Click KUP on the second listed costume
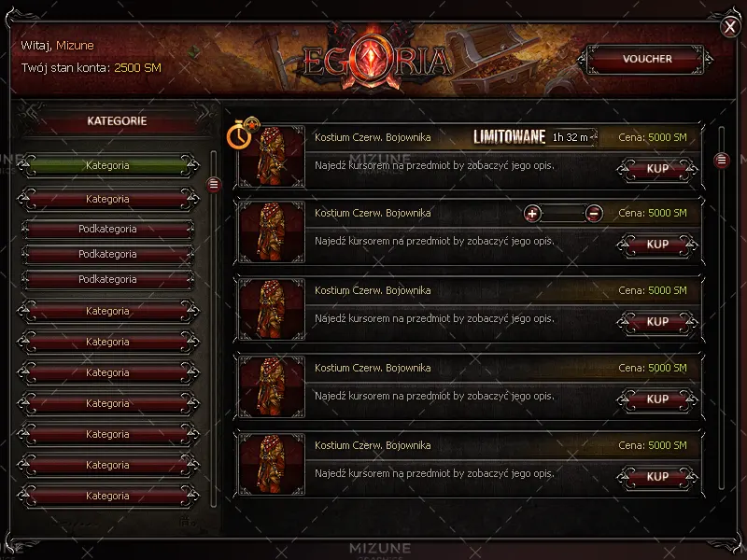The width and height of the screenshot is (747, 560). pyautogui.click(x=657, y=245)
